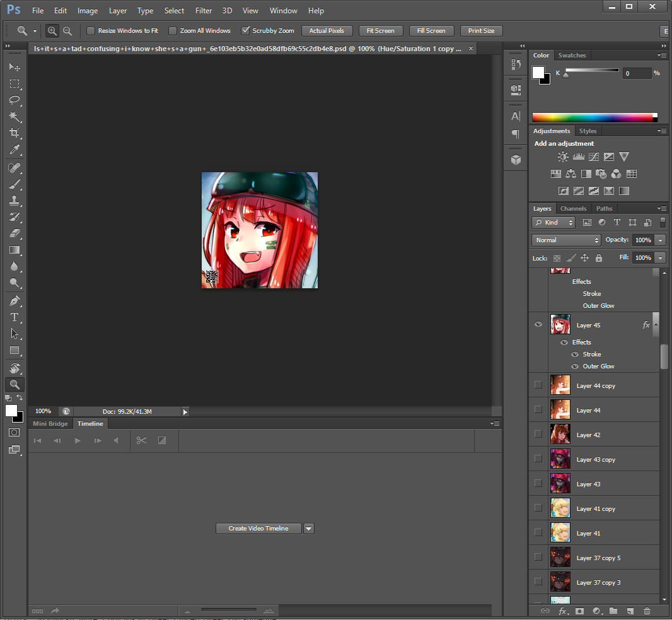
Task: Select the Eyedropper tool
Action: coord(14,149)
